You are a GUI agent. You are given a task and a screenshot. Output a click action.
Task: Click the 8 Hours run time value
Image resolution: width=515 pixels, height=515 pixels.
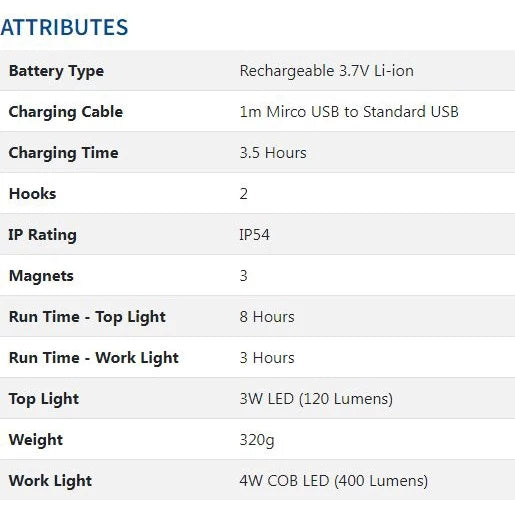point(267,317)
